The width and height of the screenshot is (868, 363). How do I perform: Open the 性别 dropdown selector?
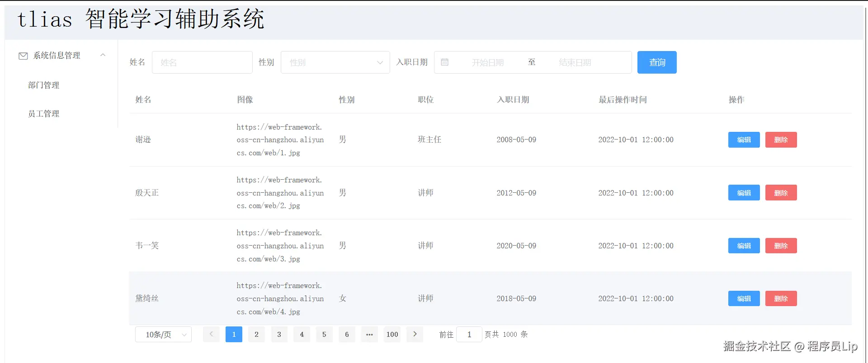tap(335, 62)
